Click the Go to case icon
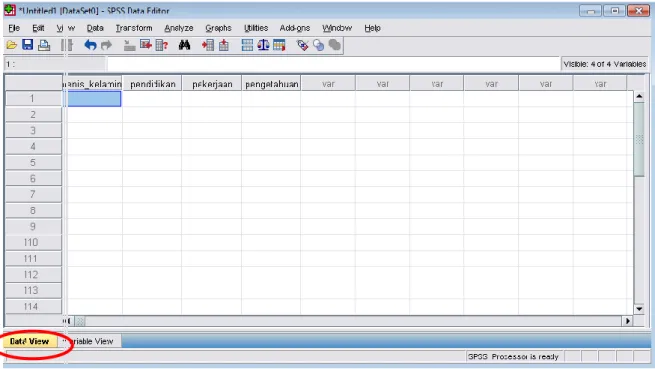 pyautogui.click(x=129, y=45)
